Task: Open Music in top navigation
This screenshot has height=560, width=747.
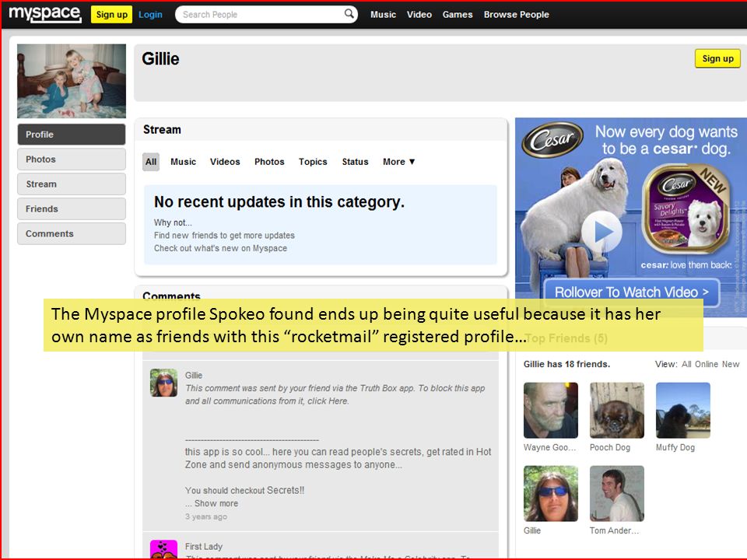Action: point(383,14)
